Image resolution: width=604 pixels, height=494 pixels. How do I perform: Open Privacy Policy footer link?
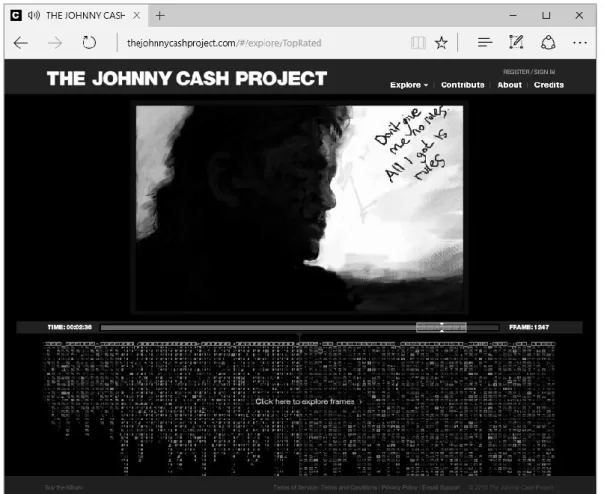tap(399, 487)
